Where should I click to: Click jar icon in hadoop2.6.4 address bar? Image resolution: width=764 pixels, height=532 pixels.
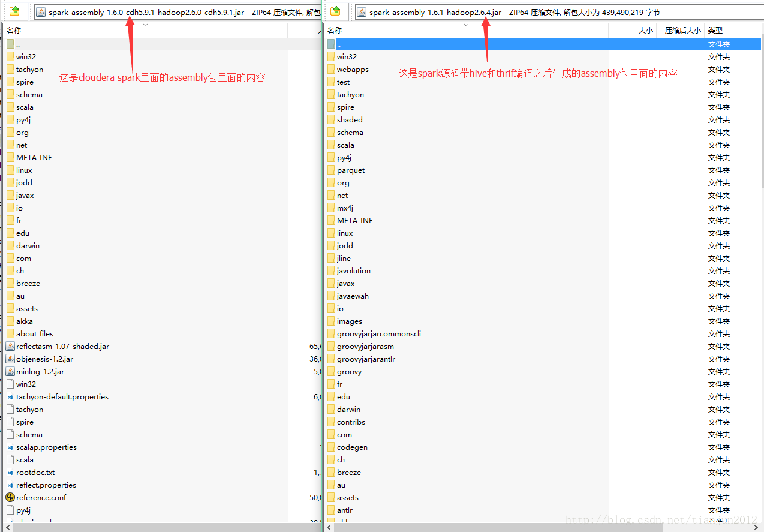[362, 11]
